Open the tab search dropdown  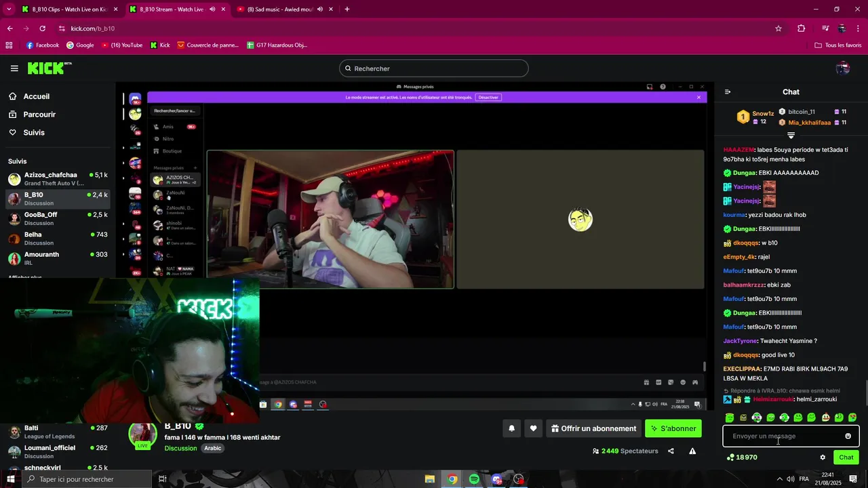pyautogui.click(x=9, y=9)
